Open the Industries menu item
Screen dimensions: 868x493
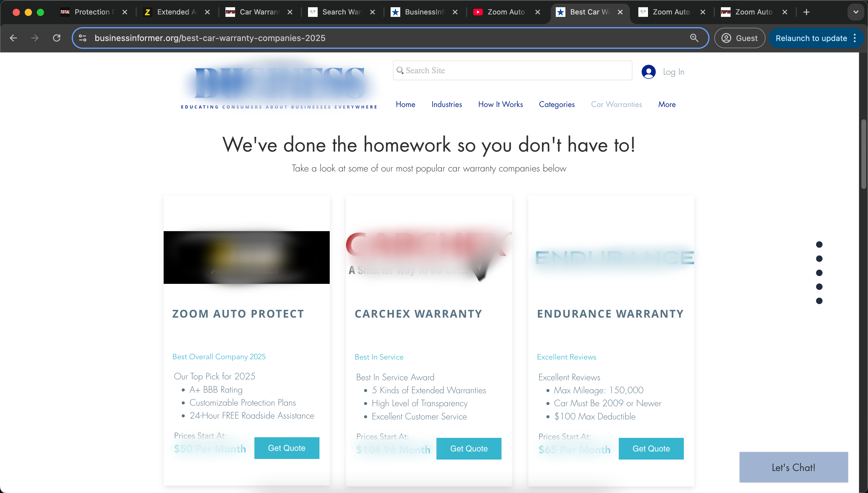(447, 104)
